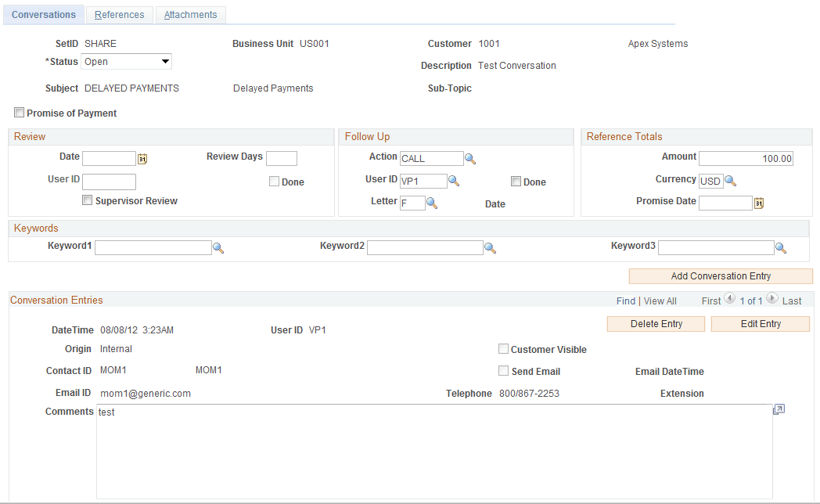The height and width of the screenshot is (504, 820).
Task: Open the Keyword1 lookup
Action: coord(218,247)
